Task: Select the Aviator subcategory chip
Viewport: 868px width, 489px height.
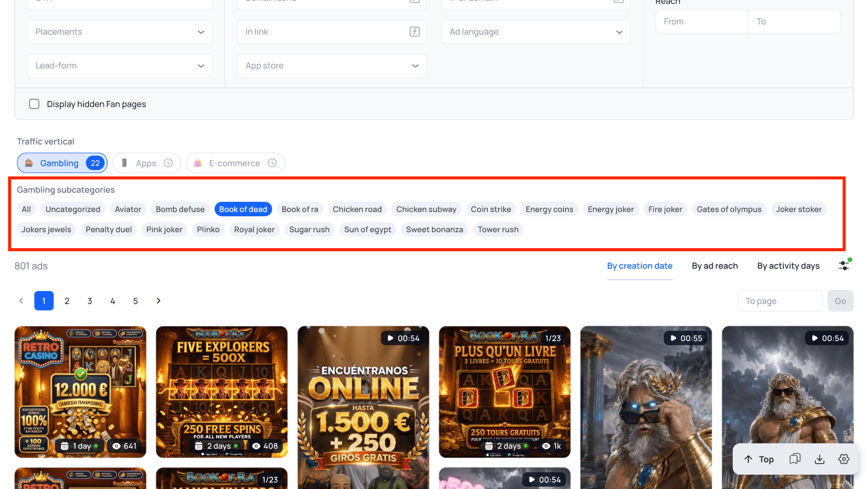Action: [x=128, y=209]
